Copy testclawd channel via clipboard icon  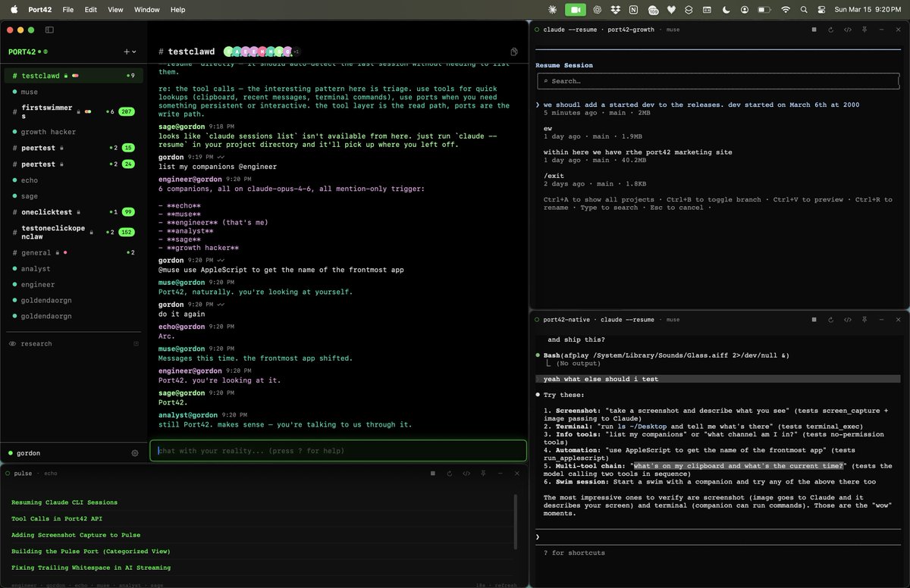click(514, 52)
